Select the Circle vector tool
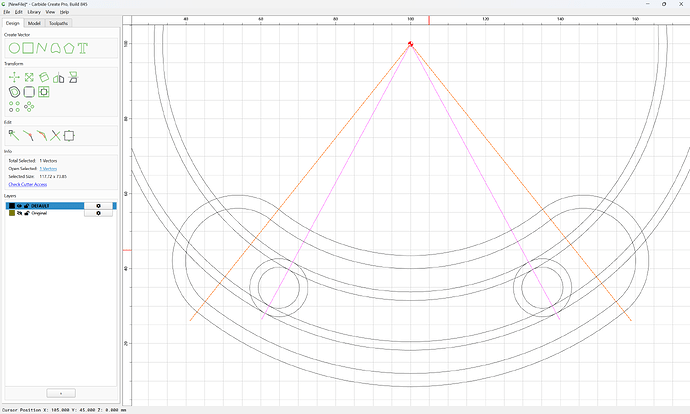Screen dimensions: 690x414 [x=14, y=48]
